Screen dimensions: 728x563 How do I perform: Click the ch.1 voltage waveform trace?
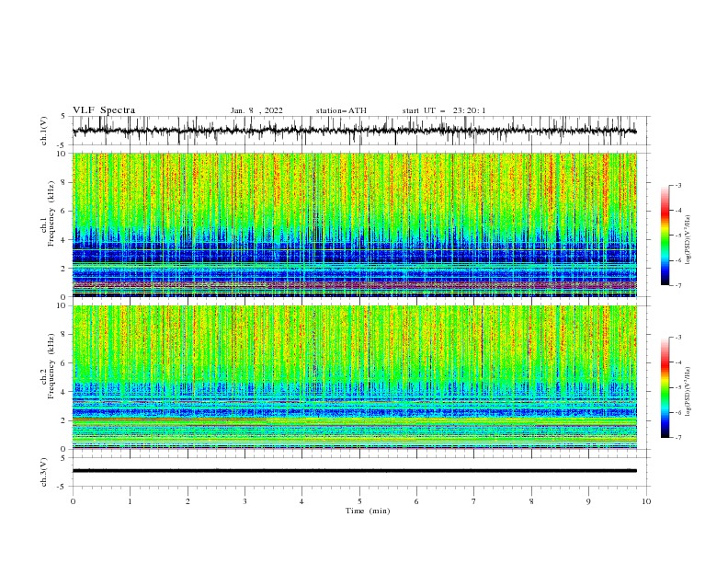tap(354, 131)
